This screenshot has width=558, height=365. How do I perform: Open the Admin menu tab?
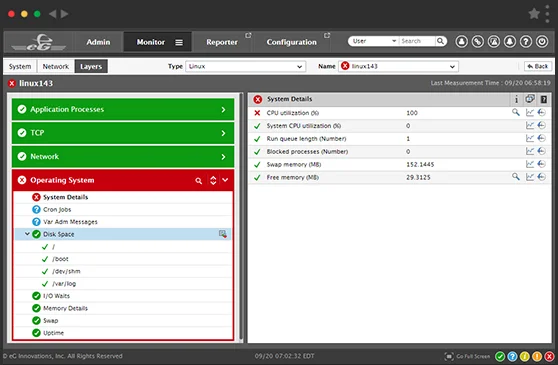tap(98, 42)
